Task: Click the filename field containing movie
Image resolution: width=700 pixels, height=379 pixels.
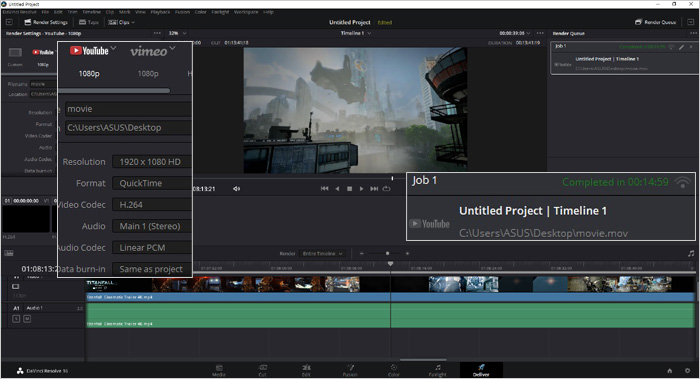Action: (129, 109)
